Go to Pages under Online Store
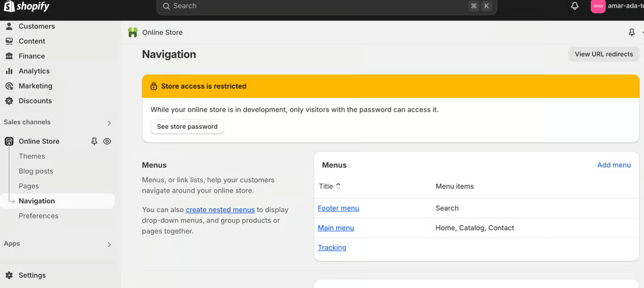 (x=29, y=186)
